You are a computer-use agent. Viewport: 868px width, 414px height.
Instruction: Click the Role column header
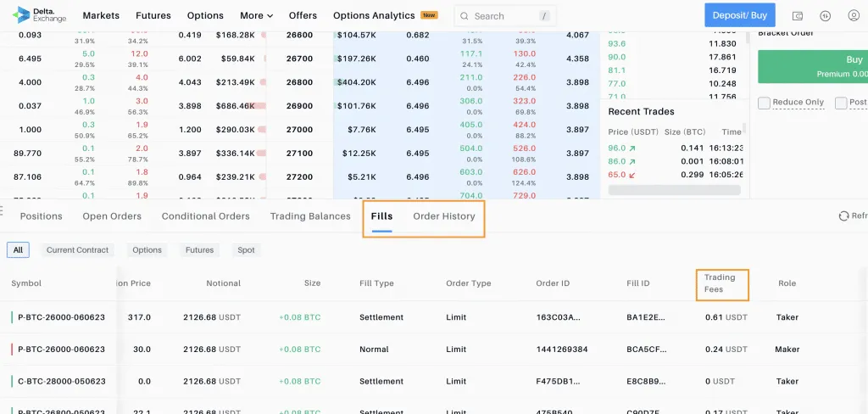(x=787, y=283)
